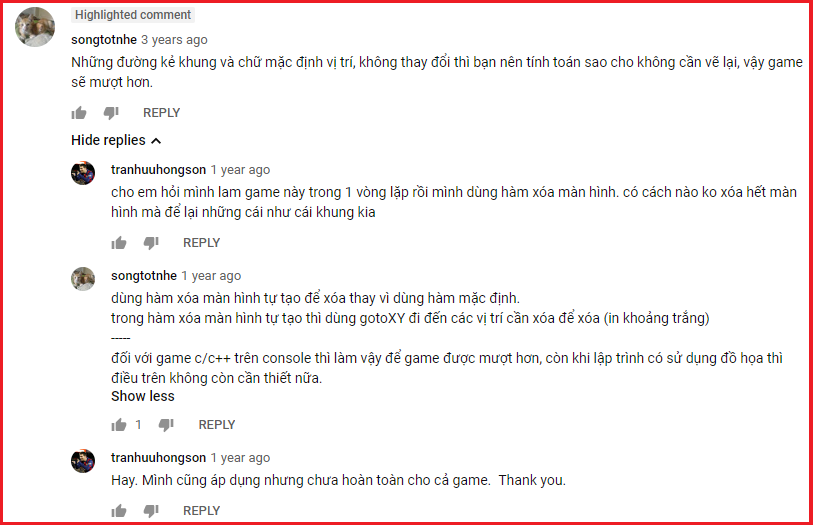813x525 pixels.
Task: Open songtotnhe's channel from top comment name
Action: [104, 40]
